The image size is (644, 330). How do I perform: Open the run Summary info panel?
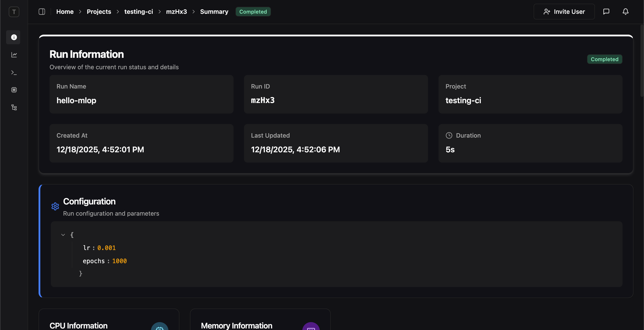coord(14,37)
